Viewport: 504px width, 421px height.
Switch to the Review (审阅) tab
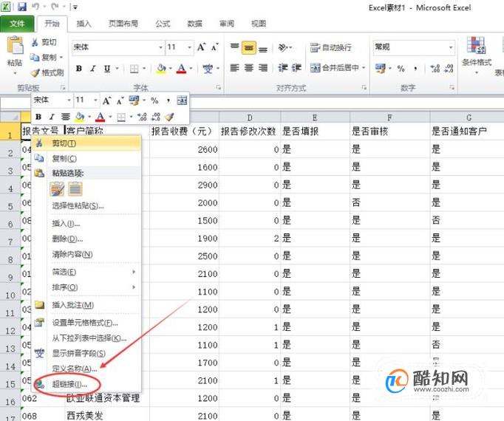[227, 24]
